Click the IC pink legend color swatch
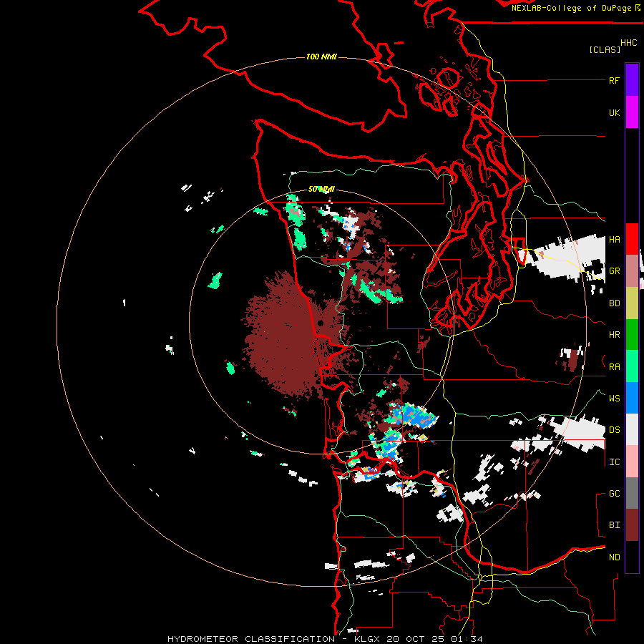This screenshot has height=644, width=644. (x=632, y=462)
